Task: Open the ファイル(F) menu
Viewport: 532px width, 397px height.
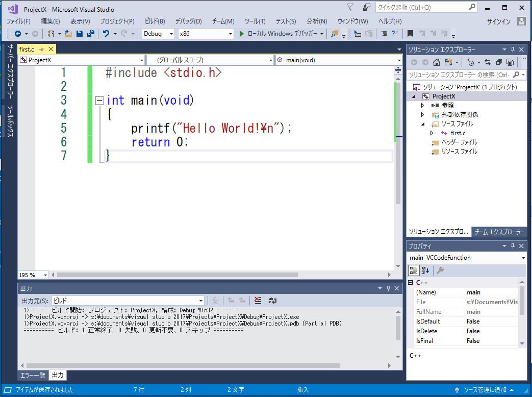Action: click(x=18, y=21)
